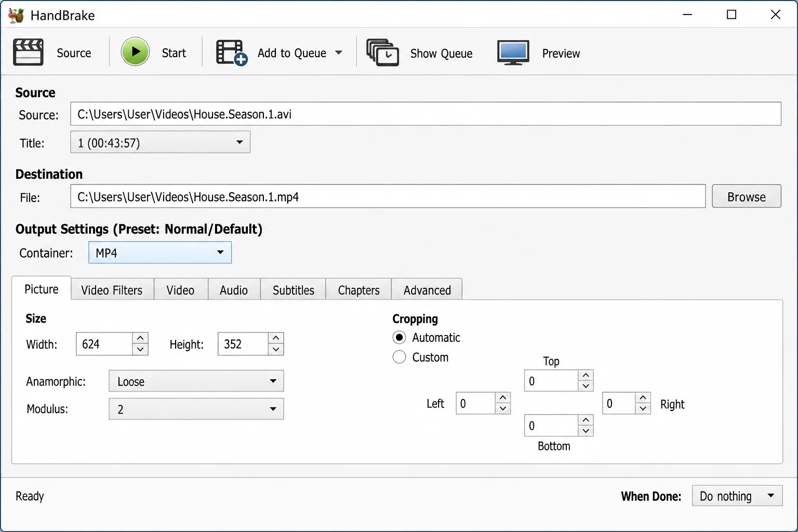Click the Output Settings preset heading
798x532 pixels.
tap(139, 229)
